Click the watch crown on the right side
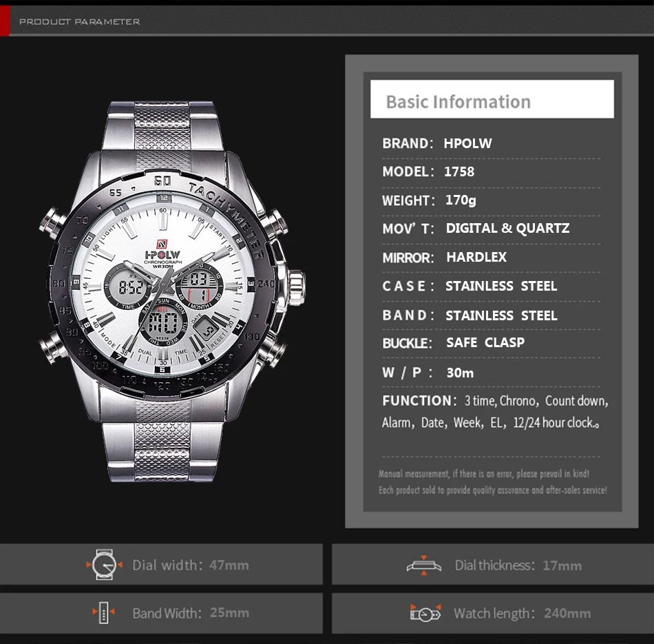Screen dimensions: 654x644 297,288
